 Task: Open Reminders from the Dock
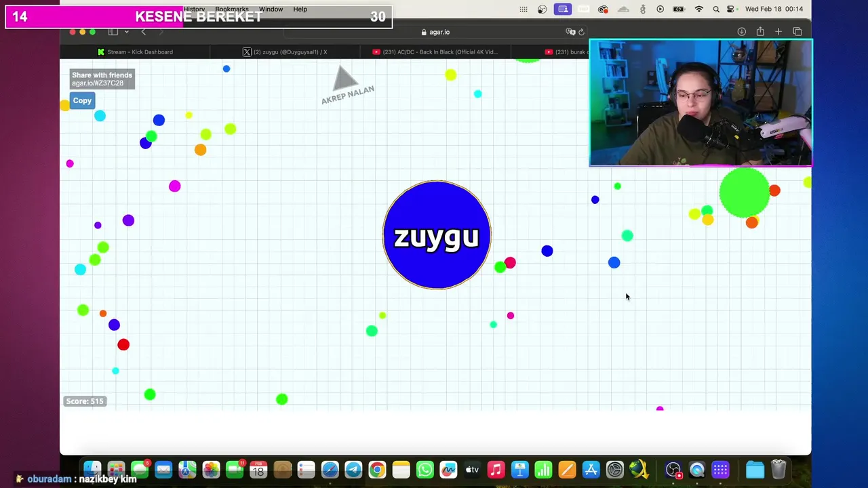[306, 469]
